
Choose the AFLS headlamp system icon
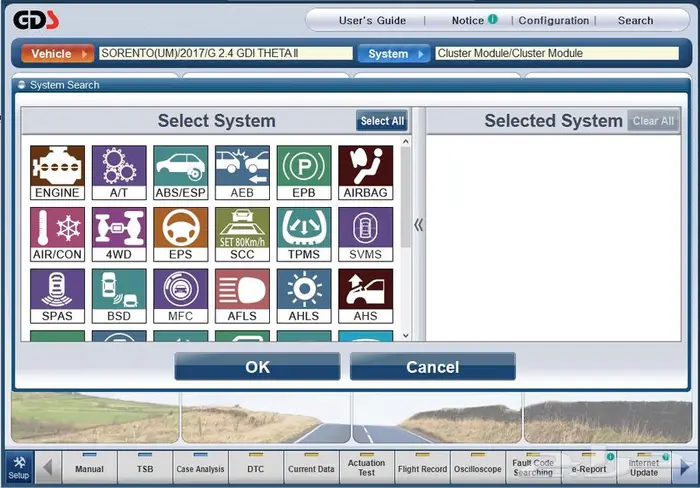[242, 294]
